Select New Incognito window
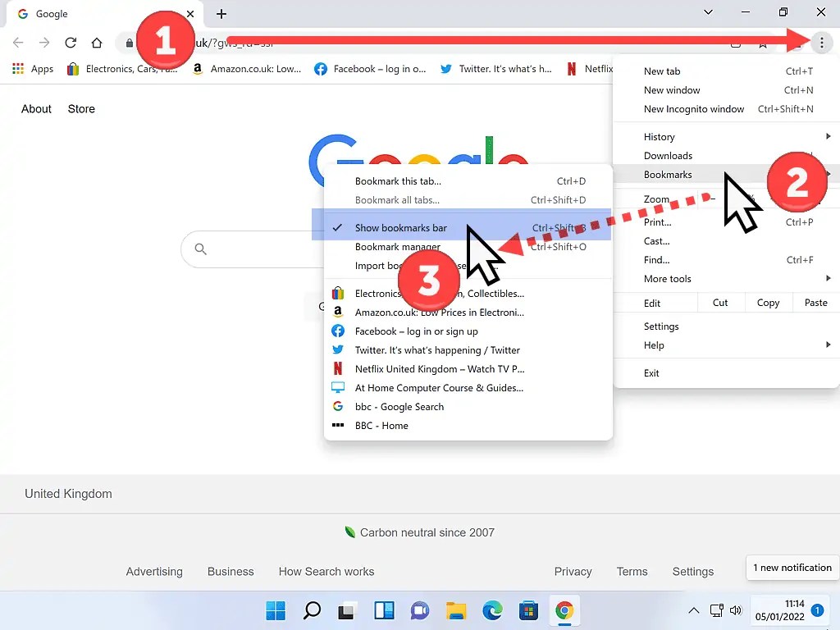The width and height of the screenshot is (840, 630). 726,109
